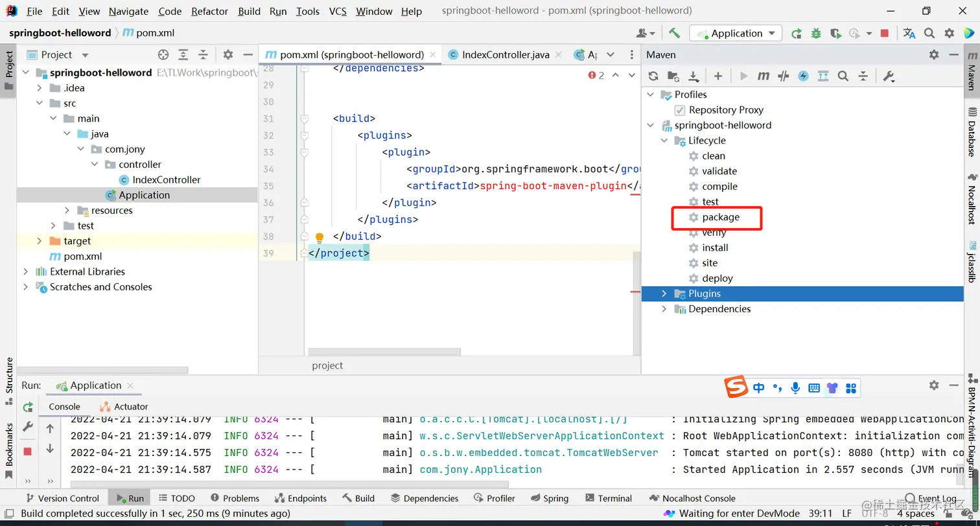Select the package lifecycle goal

[720, 217]
